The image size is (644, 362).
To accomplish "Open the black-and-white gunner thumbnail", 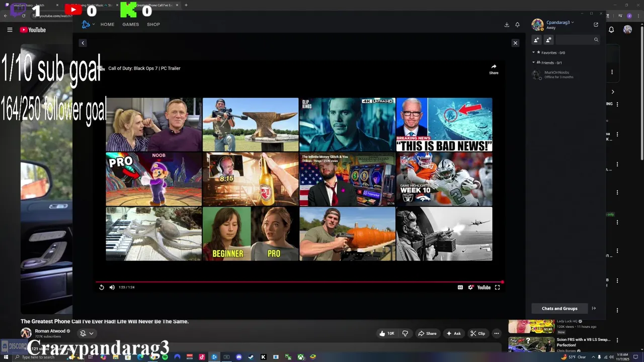I will (x=444, y=234).
